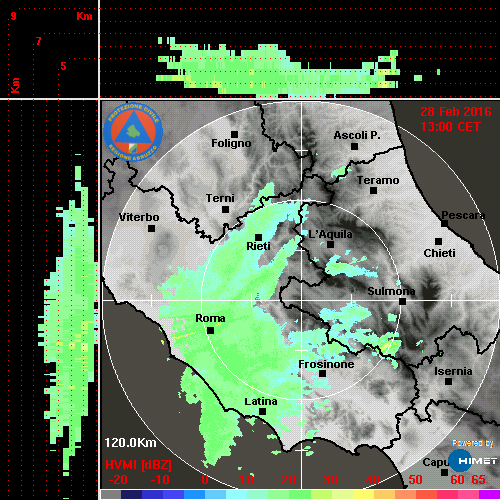This screenshot has height=500, width=500.
Task: Click the Sulmona city label
Action: pos(391,291)
